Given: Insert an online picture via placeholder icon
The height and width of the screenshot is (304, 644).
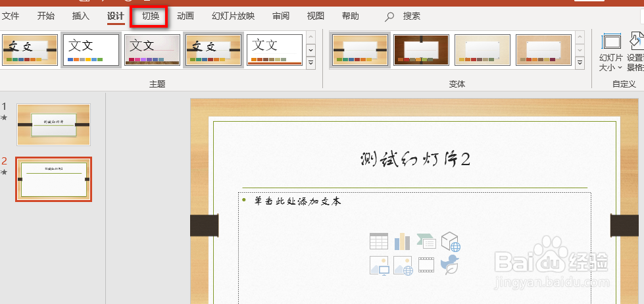Looking at the screenshot, I should (403, 265).
